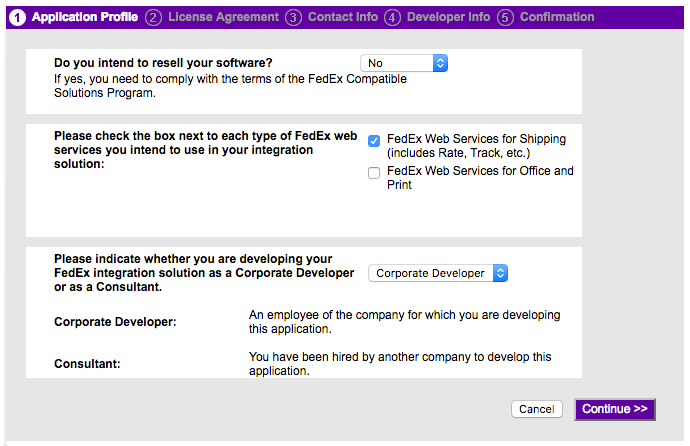
Task: Click the step 2 circle icon
Action: tap(153, 18)
